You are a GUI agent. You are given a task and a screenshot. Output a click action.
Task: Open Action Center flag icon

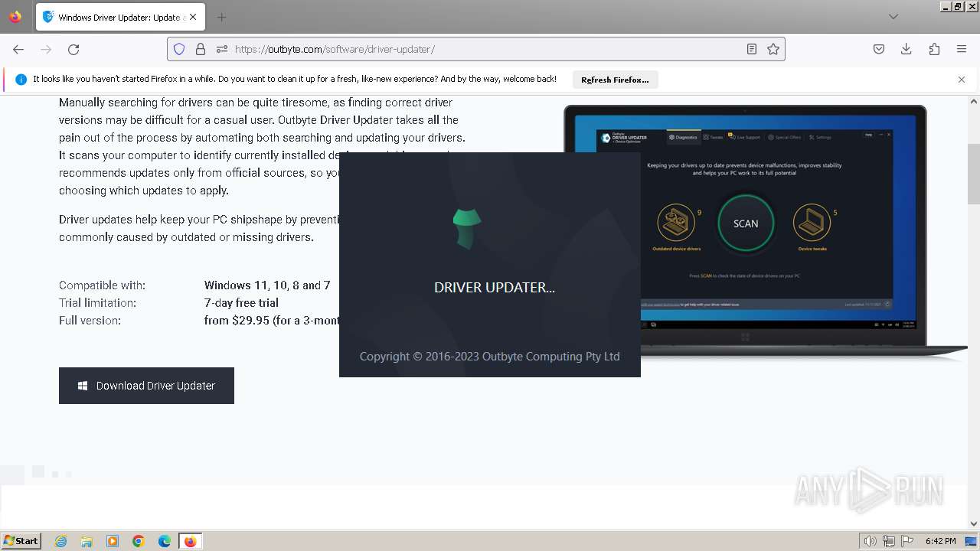click(907, 541)
